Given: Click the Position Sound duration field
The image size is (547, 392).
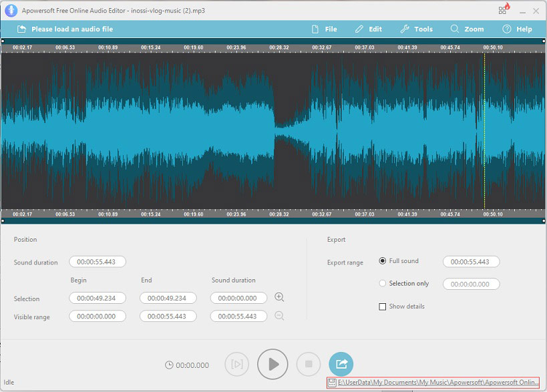Looking at the screenshot, I should 98,262.
